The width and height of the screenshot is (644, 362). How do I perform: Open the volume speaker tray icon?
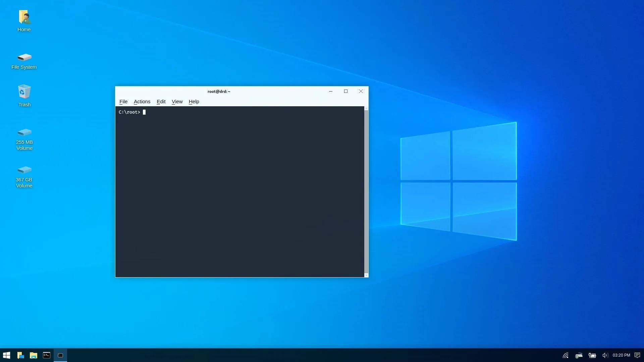605,355
